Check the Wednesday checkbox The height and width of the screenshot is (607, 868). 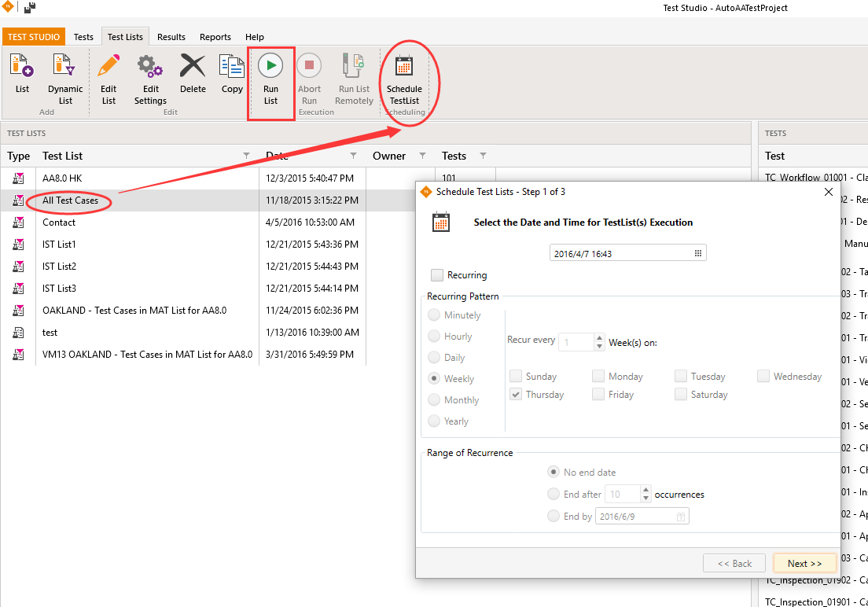(x=763, y=377)
